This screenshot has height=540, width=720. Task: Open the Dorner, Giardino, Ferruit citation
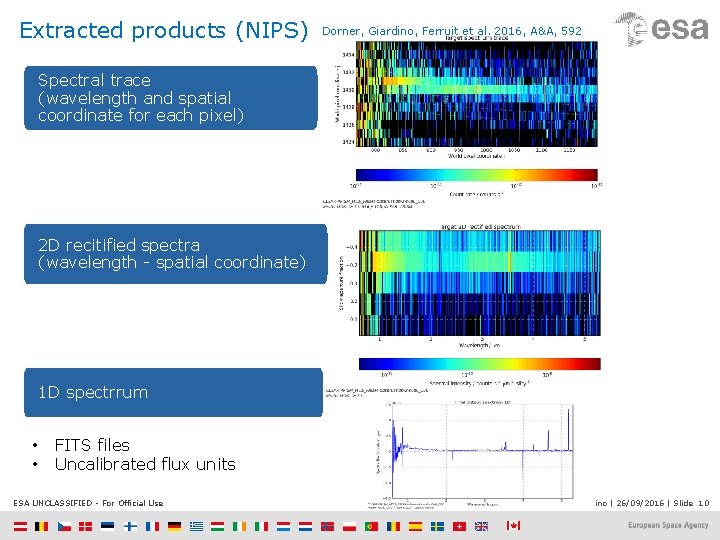coord(452,31)
